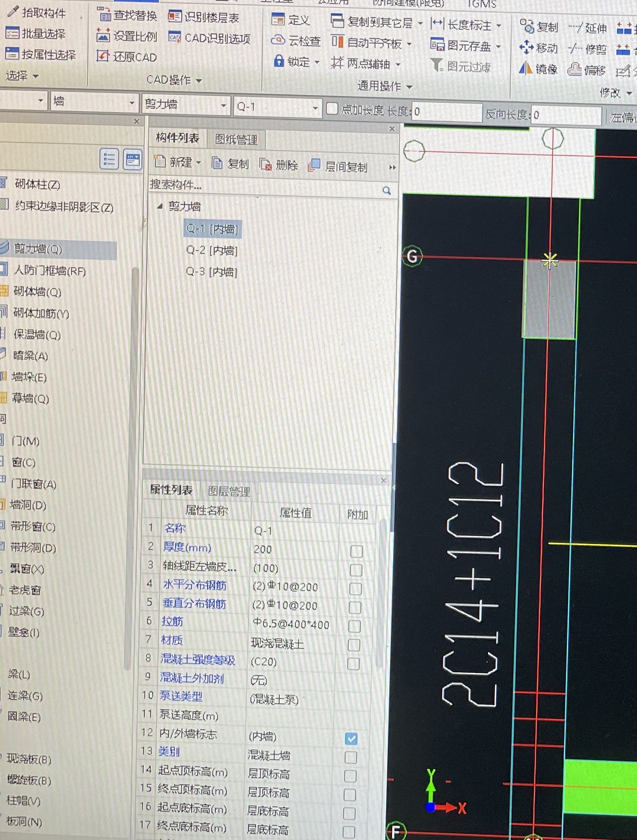Switch navigation tree to list view icon
The image size is (637, 840).
click(109, 159)
